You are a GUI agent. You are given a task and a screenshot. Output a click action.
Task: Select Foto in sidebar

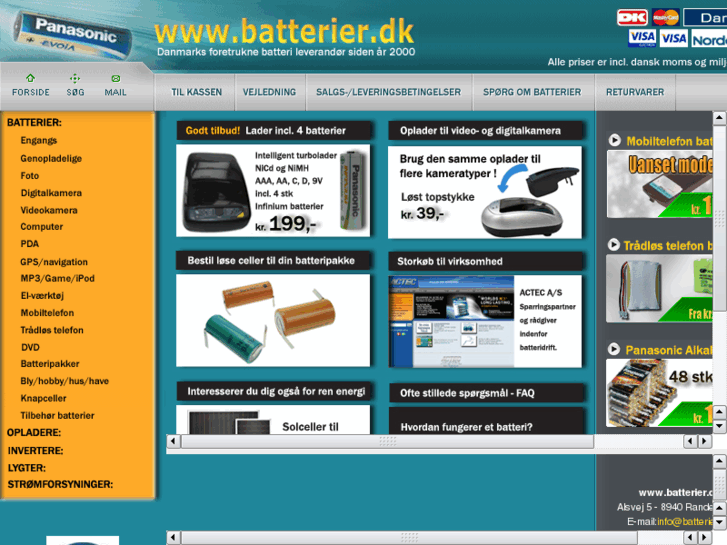(30, 176)
